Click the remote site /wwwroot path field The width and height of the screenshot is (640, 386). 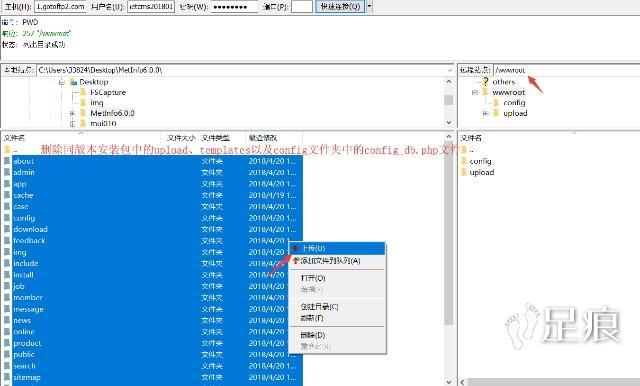567,70
